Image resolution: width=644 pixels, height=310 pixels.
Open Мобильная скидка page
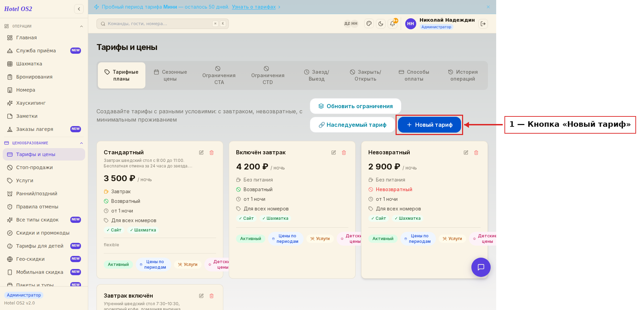[x=44, y=272]
